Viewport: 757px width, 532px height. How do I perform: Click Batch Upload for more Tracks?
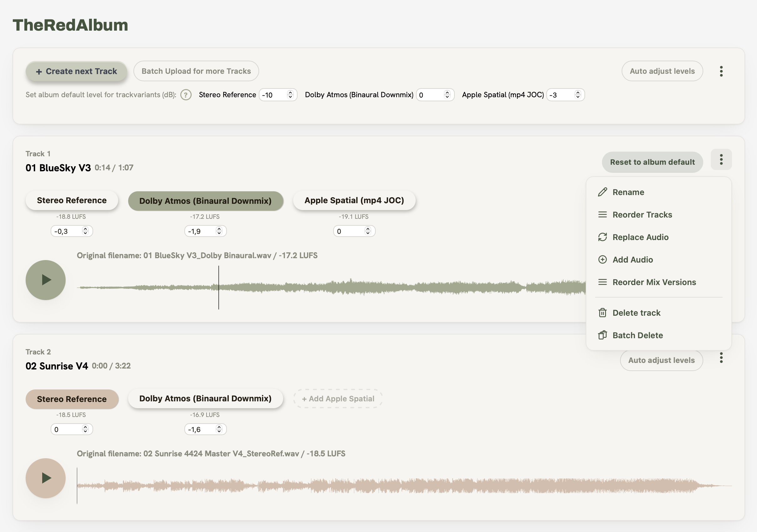pos(196,71)
